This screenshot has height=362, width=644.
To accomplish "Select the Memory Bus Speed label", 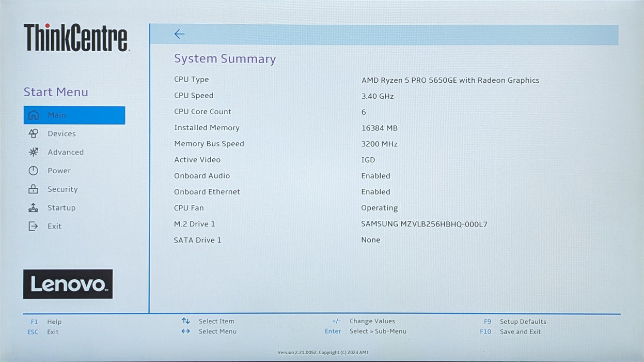I will tap(209, 144).
